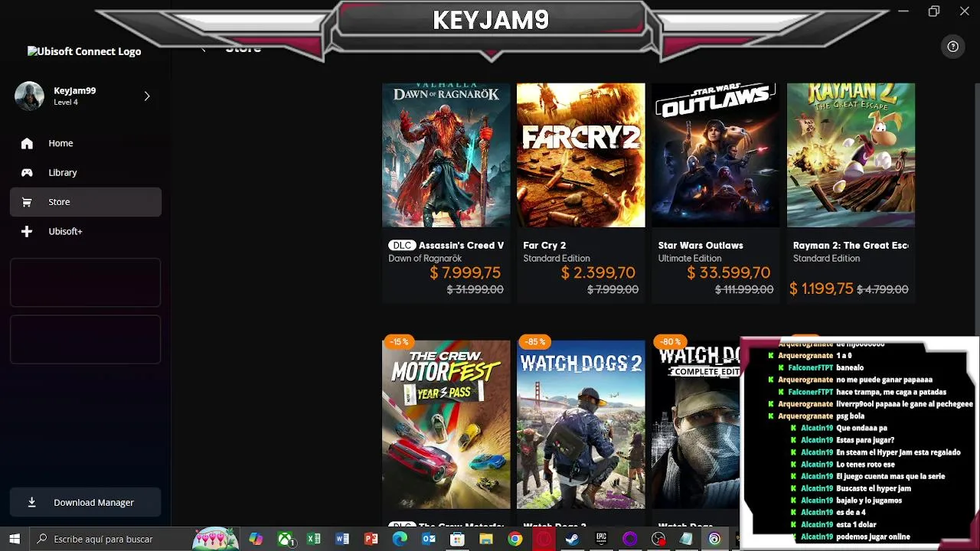Open Outlook from the taskbar
Screen dimensions: 980x551
(x=429, y=539)
